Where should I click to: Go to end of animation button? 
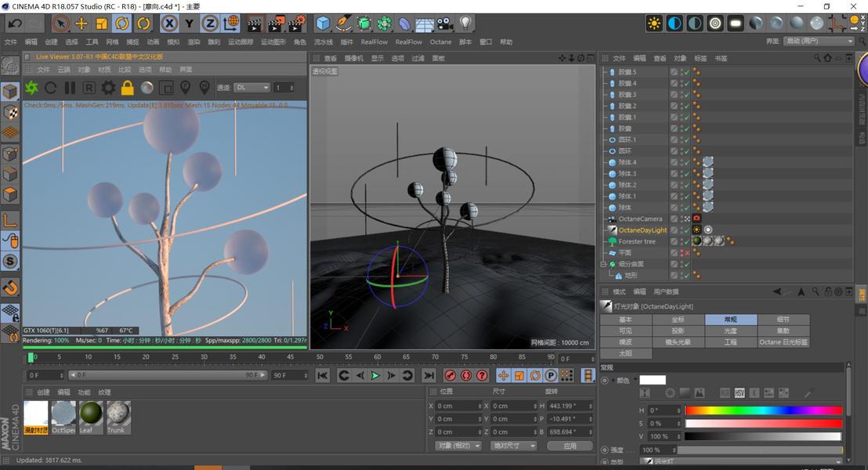click(x=429, y=375)
